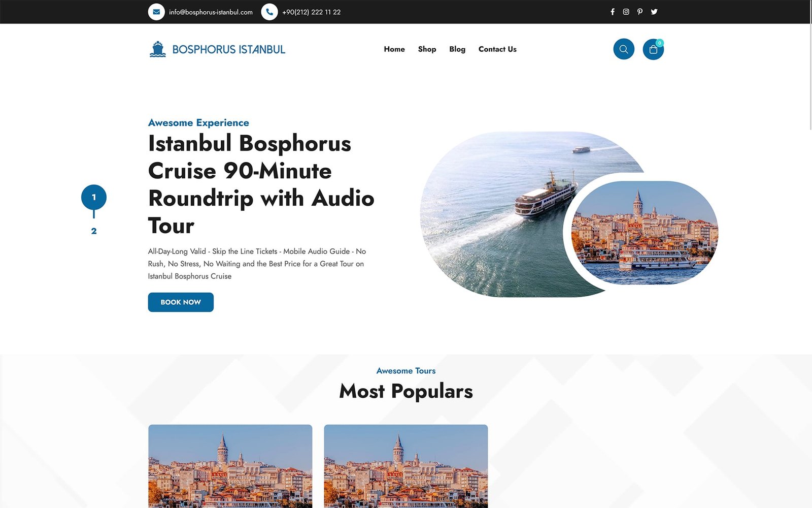Click the Galata Tower oval hero image

(x=645, y=233)
